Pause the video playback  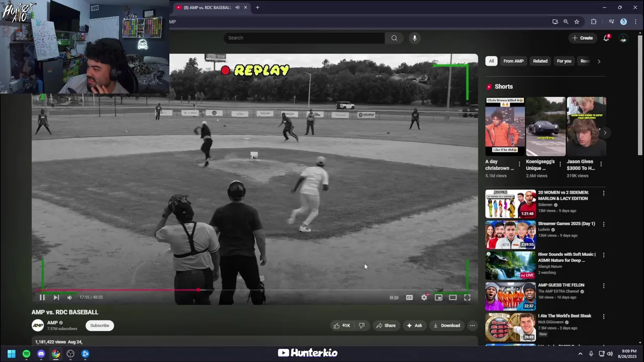[42, 297]
